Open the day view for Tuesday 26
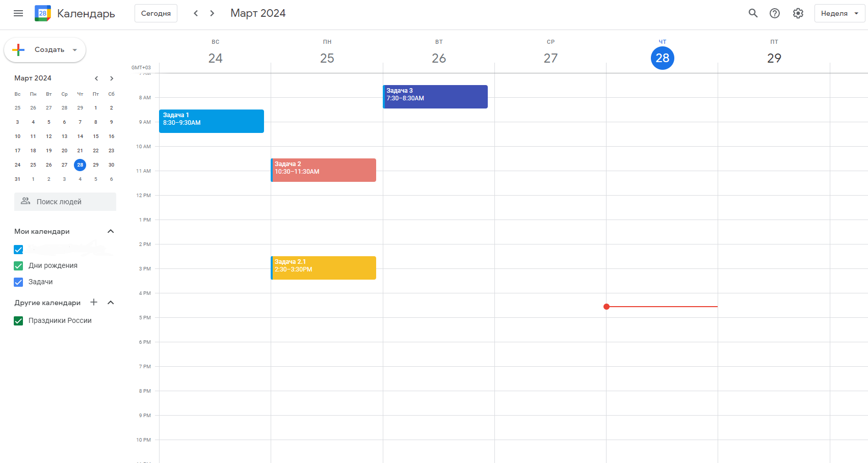 coord(439,58)
